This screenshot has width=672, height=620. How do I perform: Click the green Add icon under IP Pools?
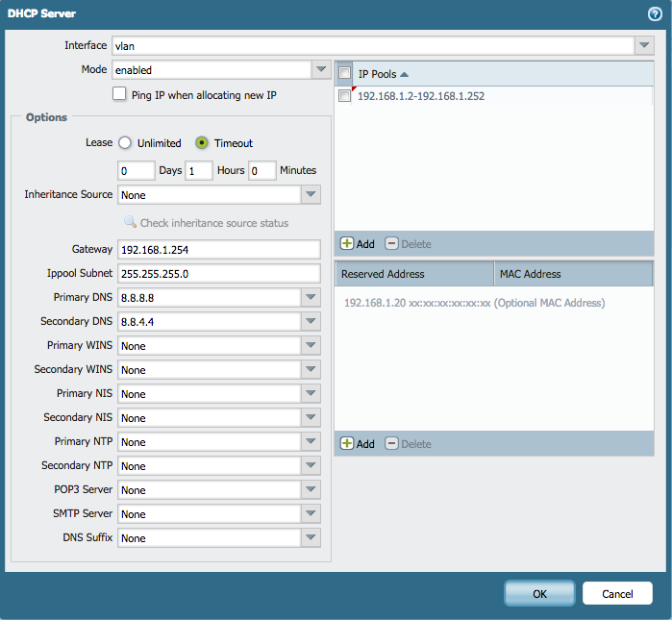347,244
